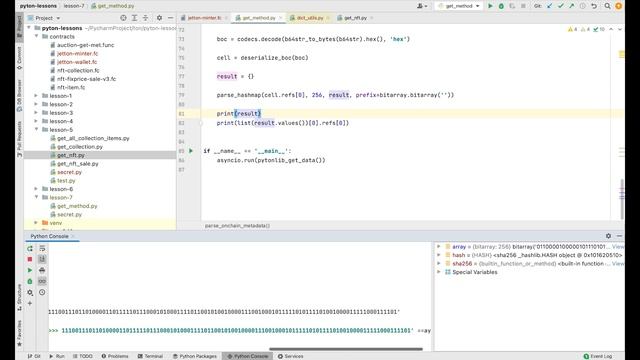
Task: Locate opened file in Project tree
Action: (x=123, y=18)
